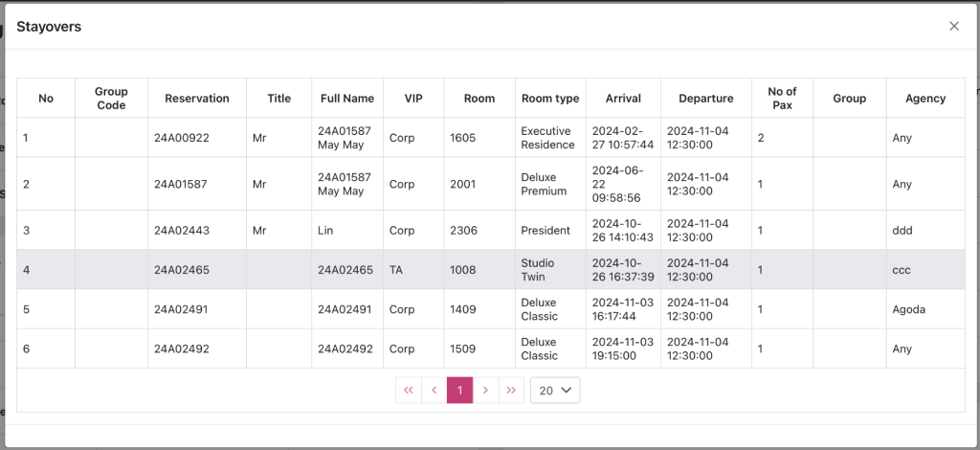
Task: Go to next page arrow
Action: [486, 391]
